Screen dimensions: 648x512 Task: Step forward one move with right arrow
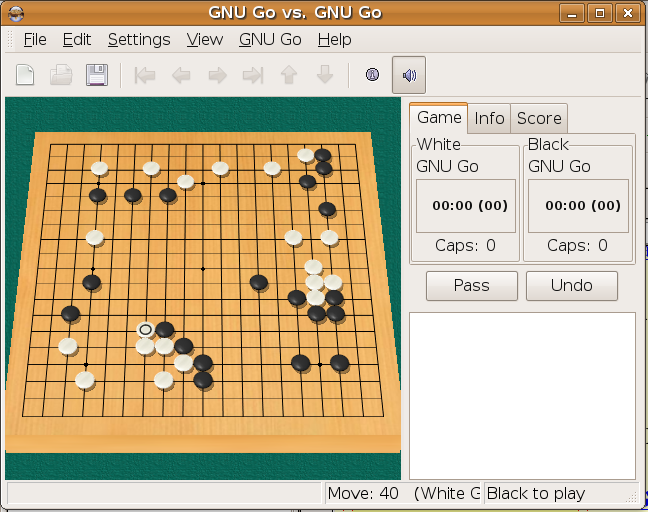(x=216, y=75)
